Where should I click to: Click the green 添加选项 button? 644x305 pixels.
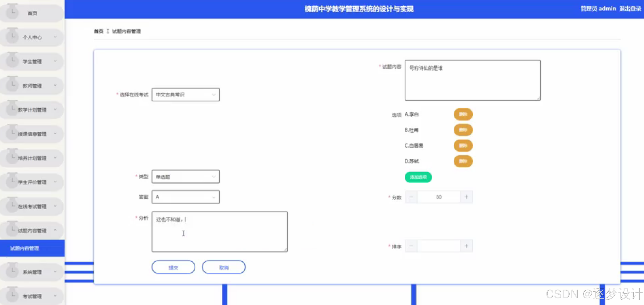(x=418, y=177)
